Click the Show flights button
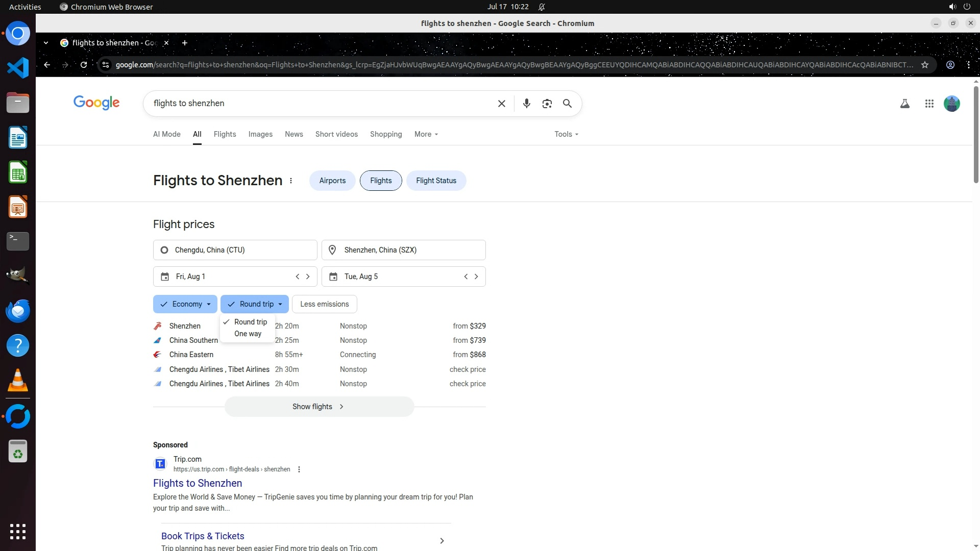980x551 pixels. [x=319, y=407]
